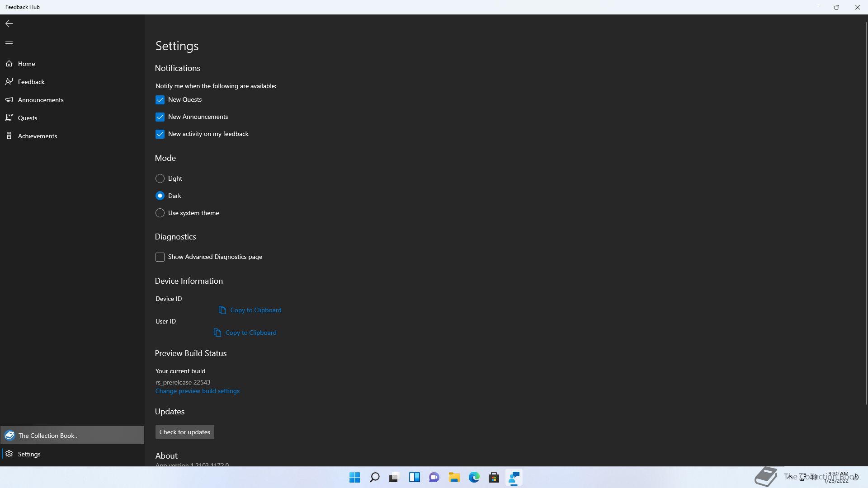Open Change preview build settings link

pyautogui.click(x=198, y=391)
